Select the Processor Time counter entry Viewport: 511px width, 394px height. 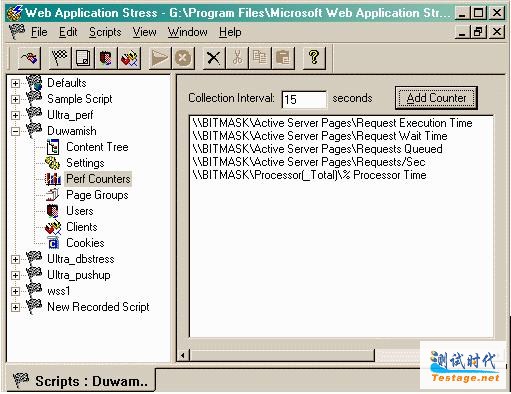tap(309, 175)
